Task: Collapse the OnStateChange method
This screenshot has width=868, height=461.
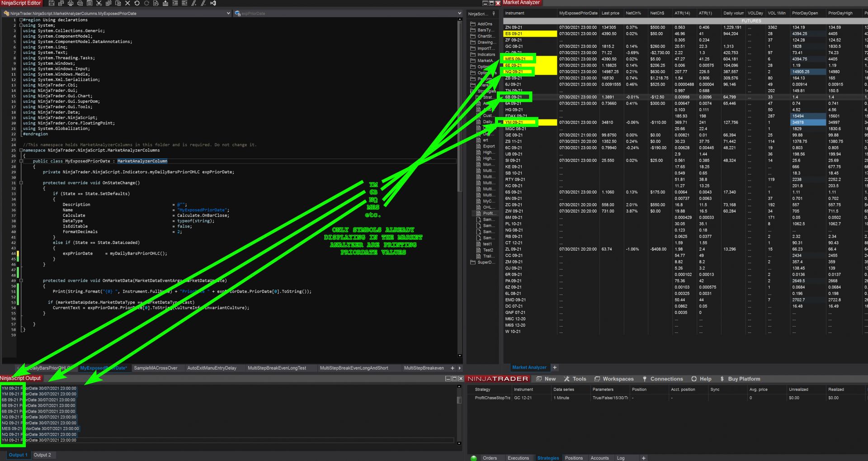Action: [x=21, y=183]
